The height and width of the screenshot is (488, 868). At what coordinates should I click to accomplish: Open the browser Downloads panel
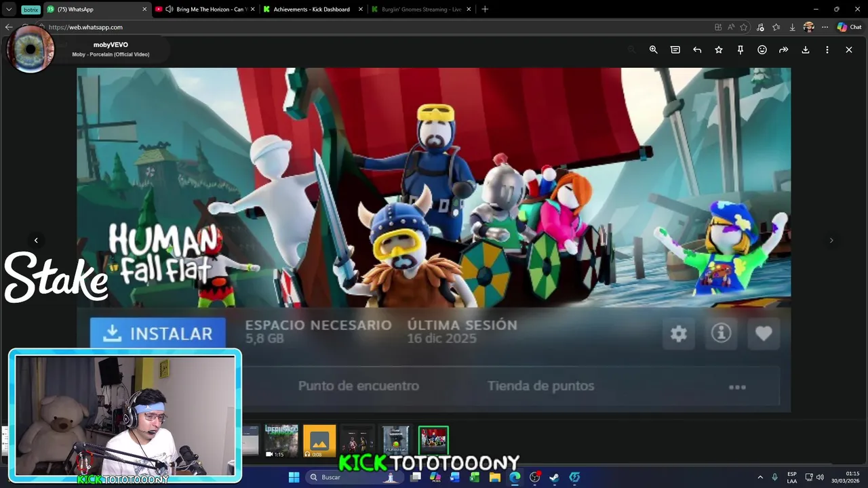point(792,27)
